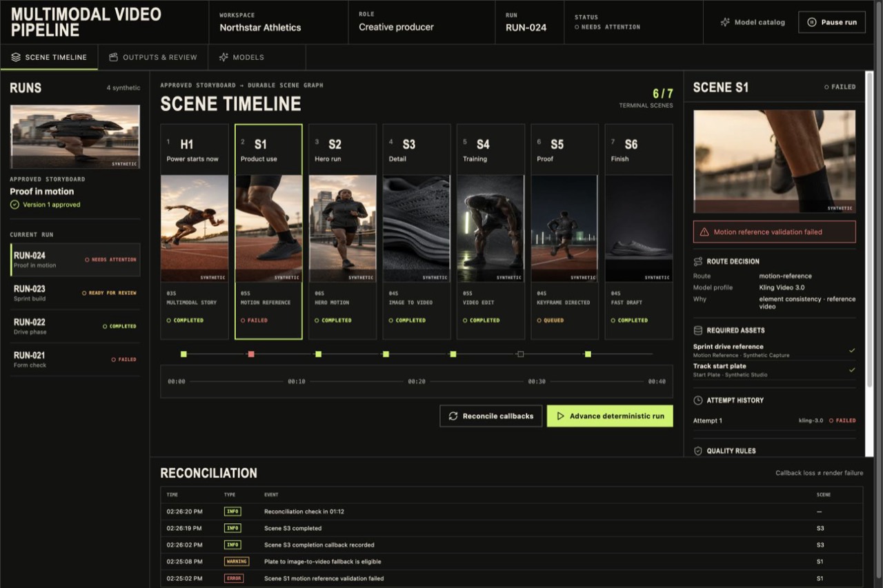
Task: Select RUN-023 Sprint build run
Action: click(75, 293)
